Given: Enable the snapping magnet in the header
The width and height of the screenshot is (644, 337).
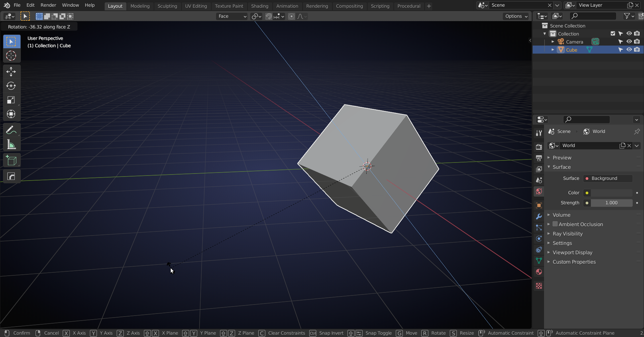Looking at the screenshot, I should click(x=268, y=16).
